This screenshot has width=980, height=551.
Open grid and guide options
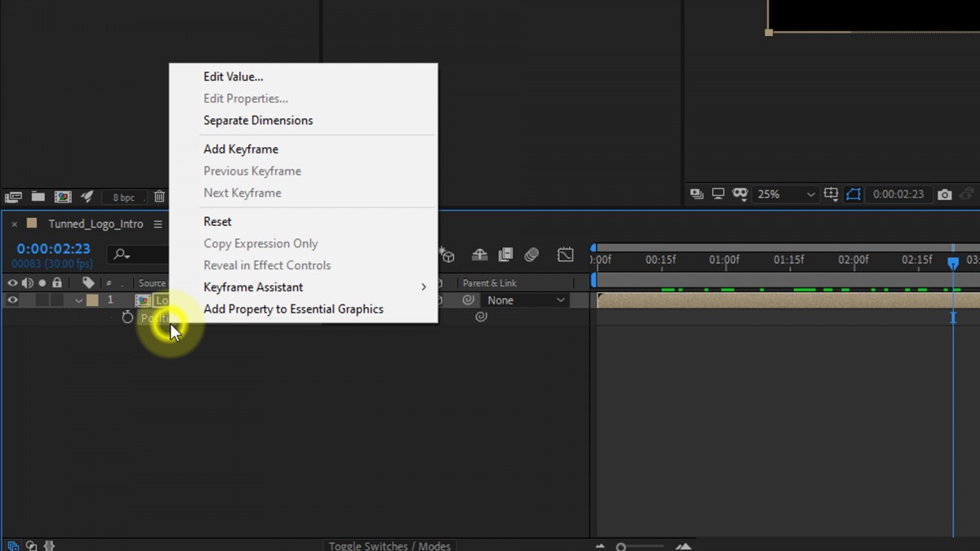[x=831, y=194]
